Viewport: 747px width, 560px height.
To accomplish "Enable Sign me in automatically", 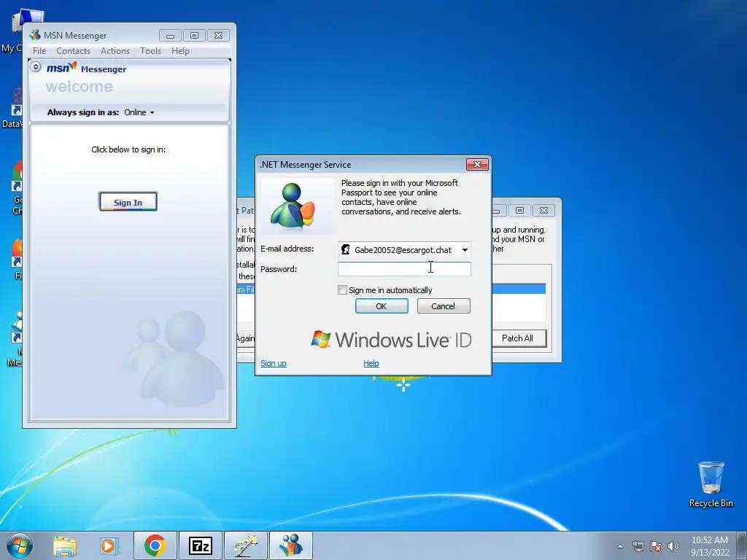I will point(342,290).
